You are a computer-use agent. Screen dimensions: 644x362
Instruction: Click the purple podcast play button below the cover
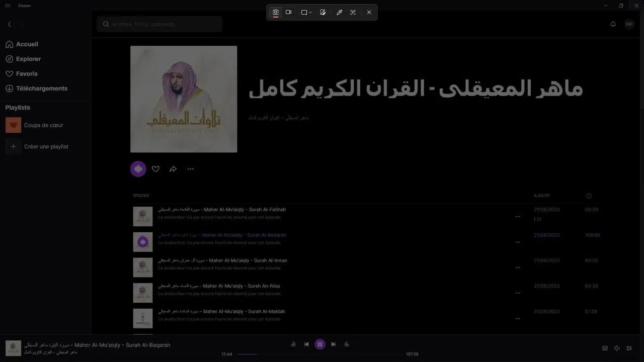(138, 169)
